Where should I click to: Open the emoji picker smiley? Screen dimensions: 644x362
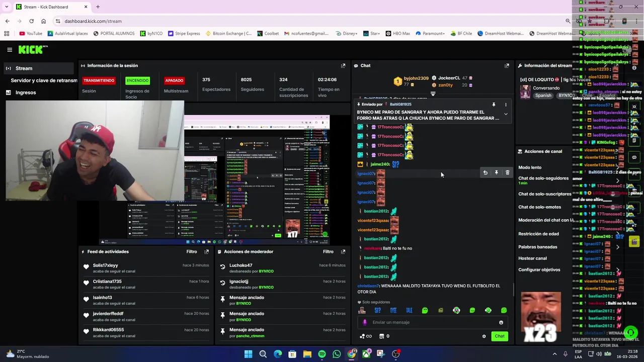coord(501,322)
